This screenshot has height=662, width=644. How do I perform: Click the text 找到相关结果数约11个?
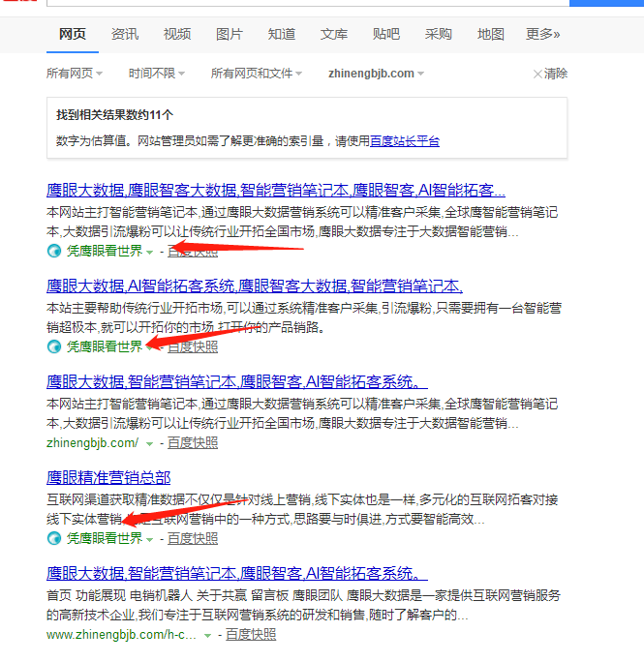click(x=114, y=115)
